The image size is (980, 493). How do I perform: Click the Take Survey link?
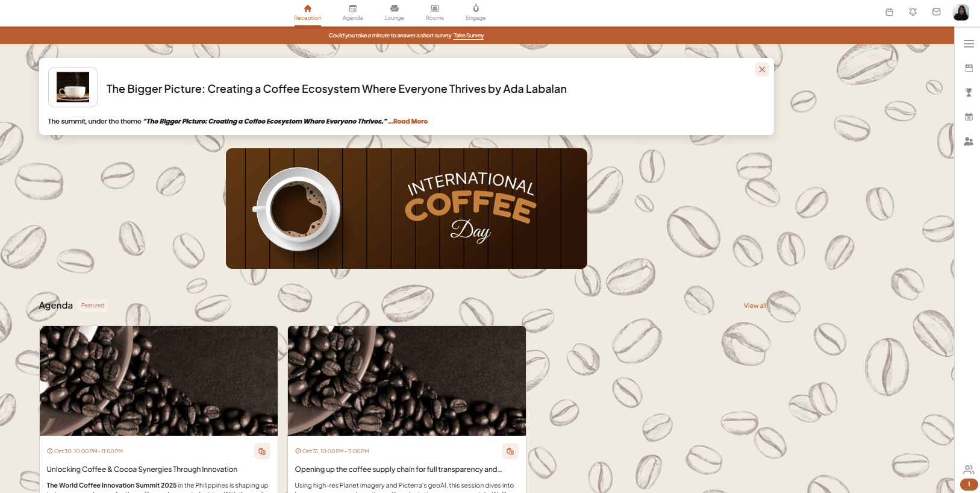click(469, 36)
